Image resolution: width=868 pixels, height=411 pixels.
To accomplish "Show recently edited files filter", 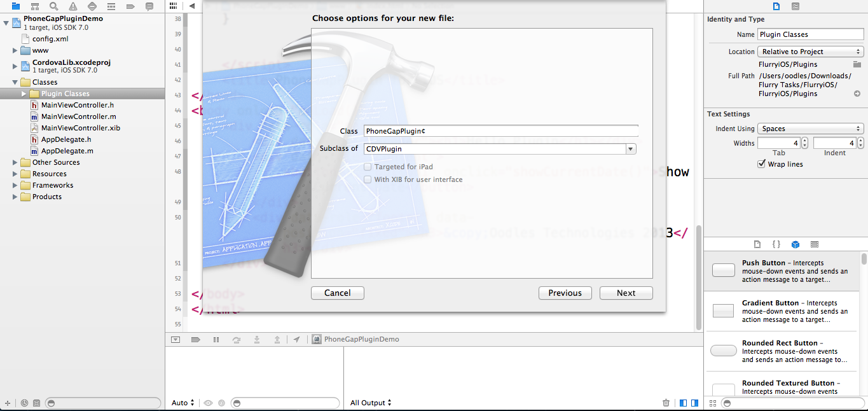I will point(24,403).
